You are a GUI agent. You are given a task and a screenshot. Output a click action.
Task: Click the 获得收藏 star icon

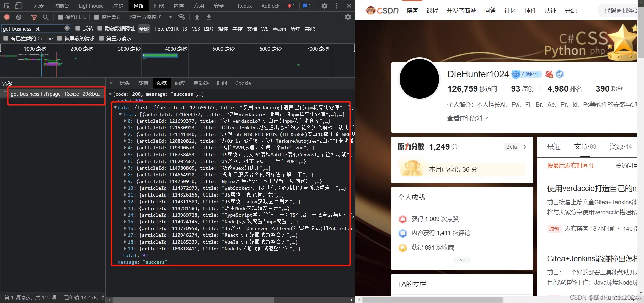coord(402,248)
